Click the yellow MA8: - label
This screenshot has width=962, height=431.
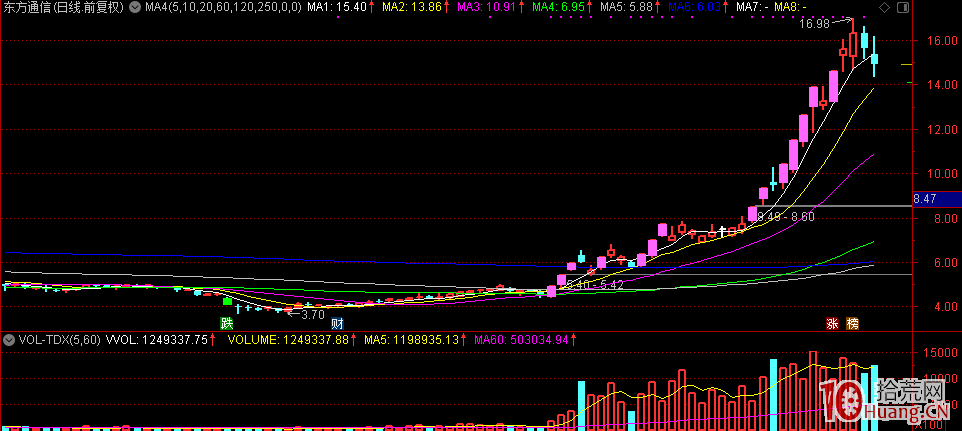(790, 7)
